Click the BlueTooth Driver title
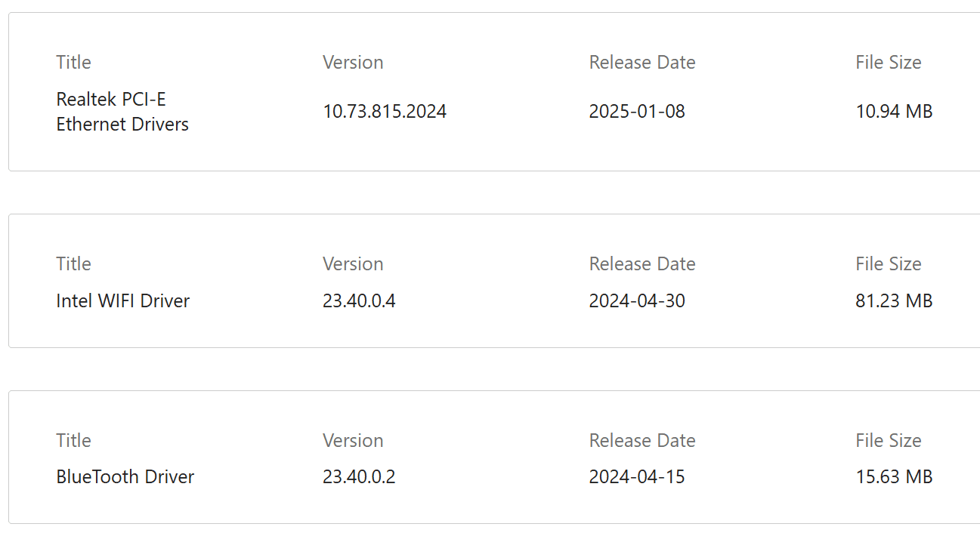Image resolution: width=980 pixels, height=533 pixels. pos(125,477)
